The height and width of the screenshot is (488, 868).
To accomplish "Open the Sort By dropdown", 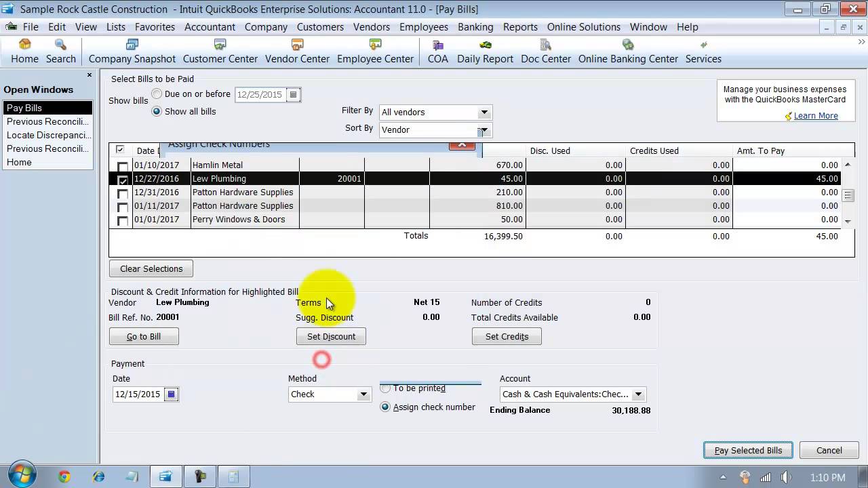I will (x=484, y=129).
